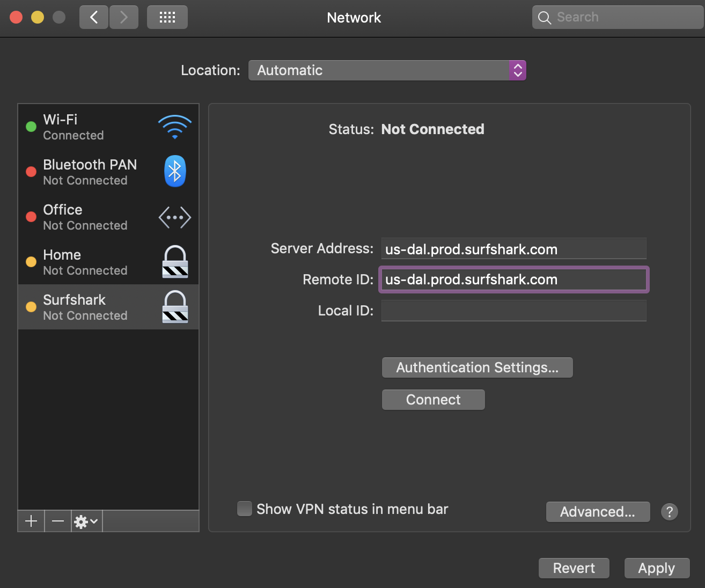Click the Wi-Fi signal icon
Image resolution: width=705 pixels, height=588 pixels.
point(175,127)
